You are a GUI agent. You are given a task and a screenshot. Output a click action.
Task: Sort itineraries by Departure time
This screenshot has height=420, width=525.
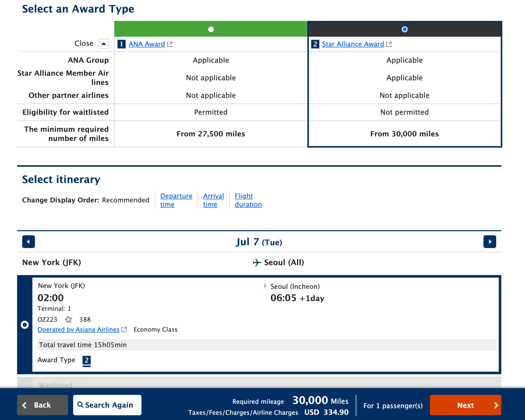click(x=176, y=200)
